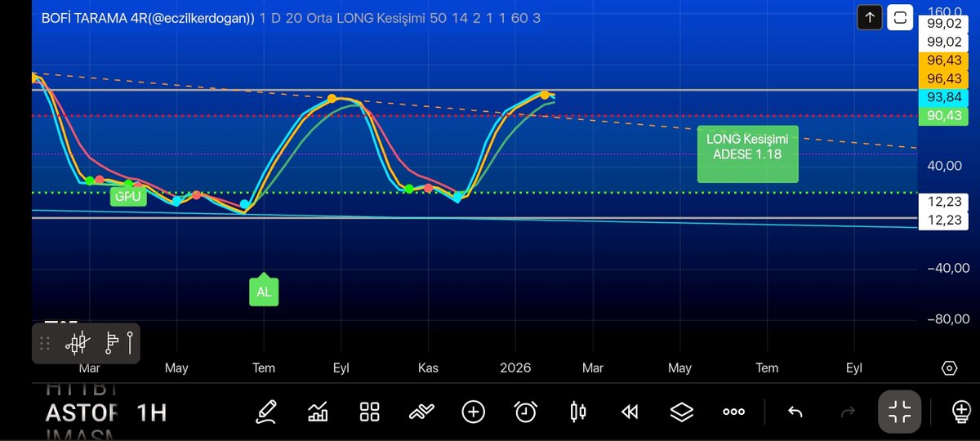The height and width of the screenshot is (441, 980).
Task: Tap the double zigzag lines icon
Action: [x=421, y=412]
